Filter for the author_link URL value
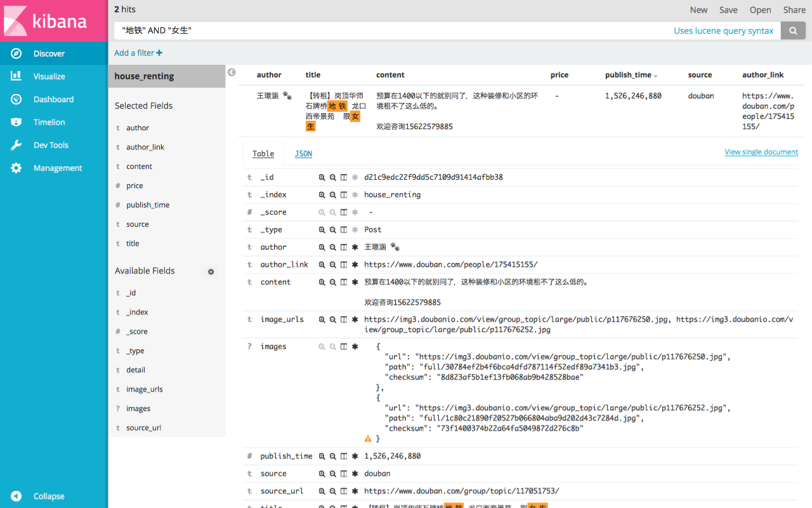The height and width of the screenshot is (508, 812). (322, 265)
